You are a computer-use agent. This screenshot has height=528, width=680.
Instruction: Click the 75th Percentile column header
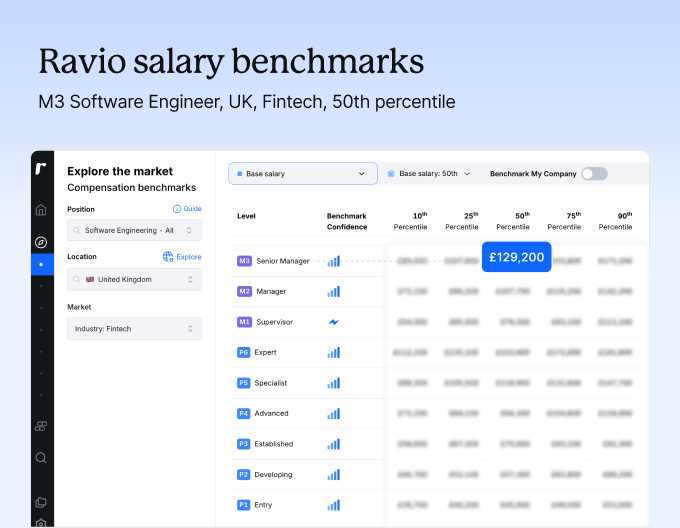[564, 221]
